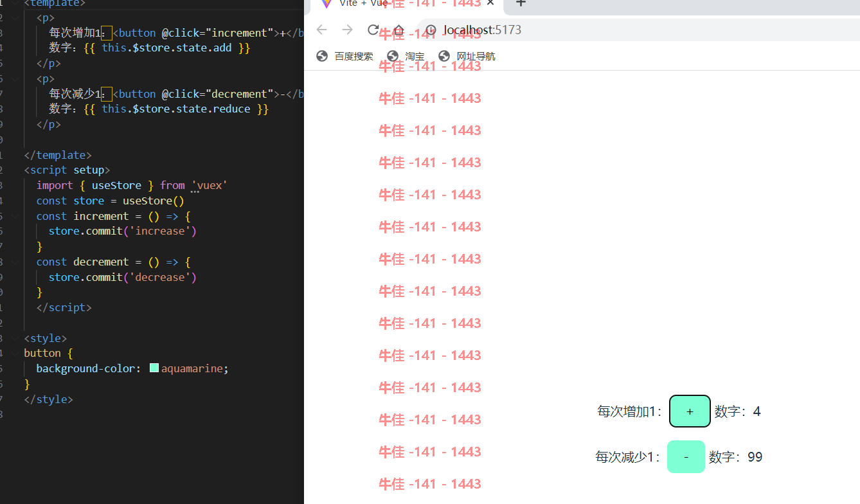Click store.commit('decrease') in the code
Screen dimensions: 860x504
point(123,277)
